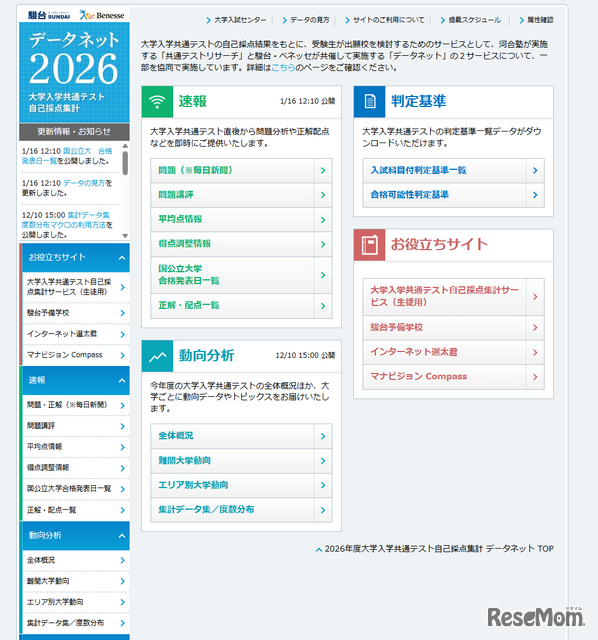The width and height of the screenshot is (598, 640).
Task: Select sidebar 駿台予備学校
Action: point(76,313)
